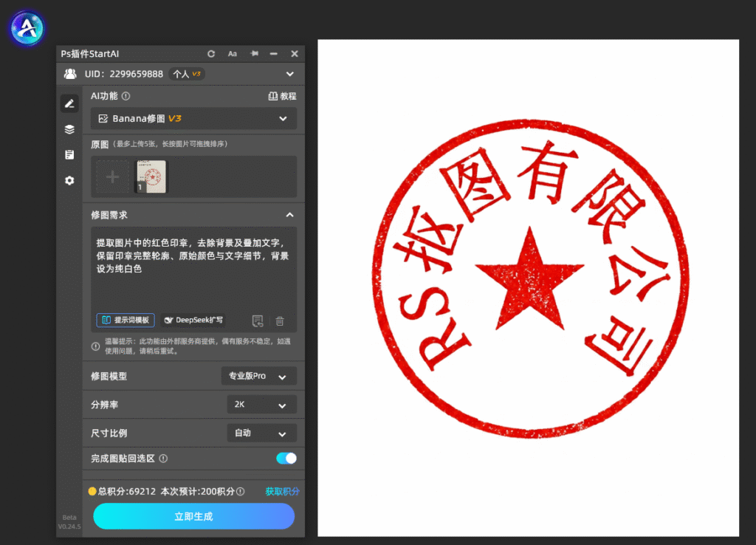756x545 pixels.
Task: Click the plus box to add image
Action: point(112,177)
